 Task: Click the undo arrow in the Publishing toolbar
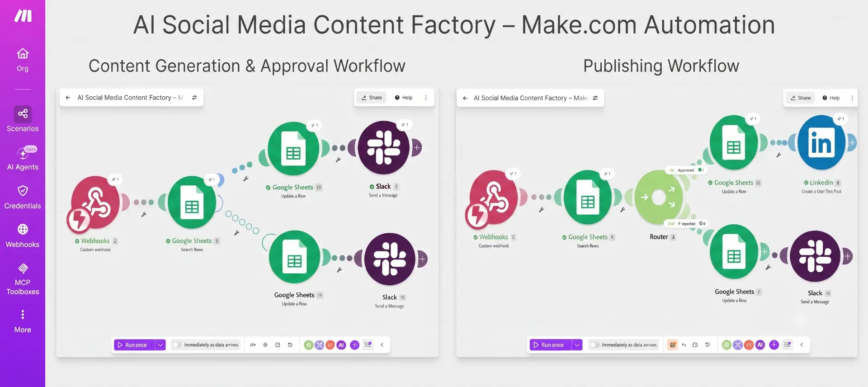[684, 345]
